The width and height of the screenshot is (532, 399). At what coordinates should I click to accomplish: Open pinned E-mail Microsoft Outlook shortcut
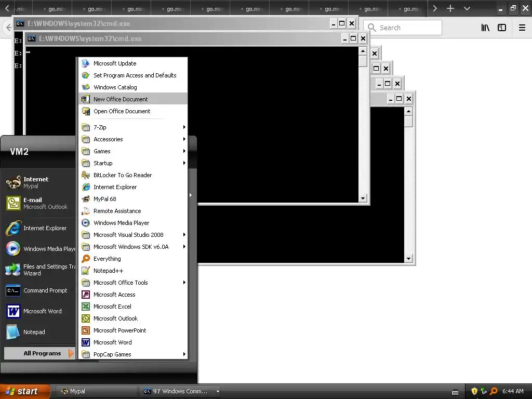39,203
